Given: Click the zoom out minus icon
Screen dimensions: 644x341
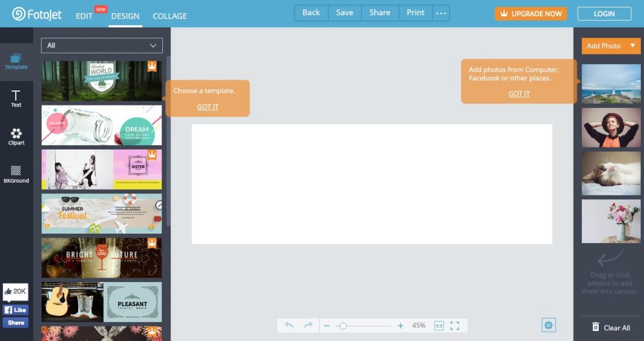Looking at the screenshot, I should pos(326,325).
